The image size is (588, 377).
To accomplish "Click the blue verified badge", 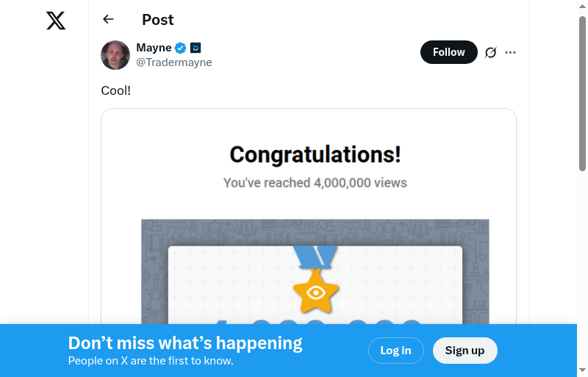I will tap(181, 48).
